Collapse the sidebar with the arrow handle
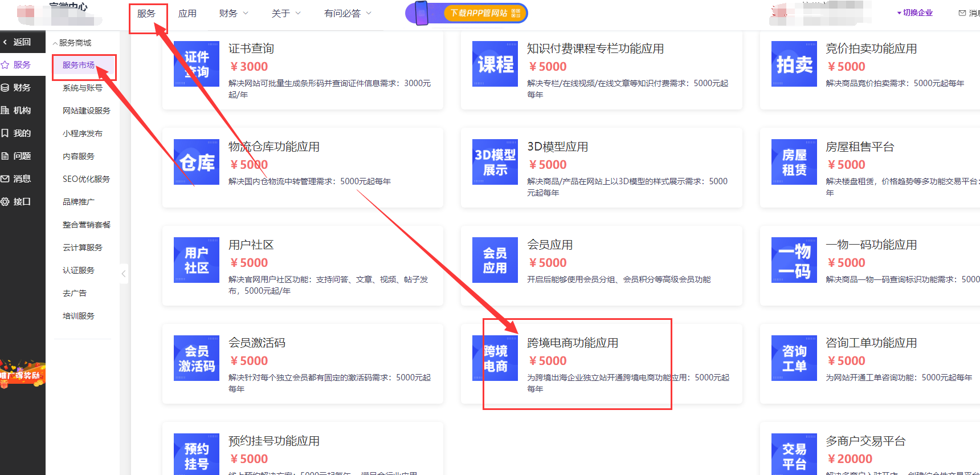The height and width of the screenshot is (475, 980). click(124, 274)
